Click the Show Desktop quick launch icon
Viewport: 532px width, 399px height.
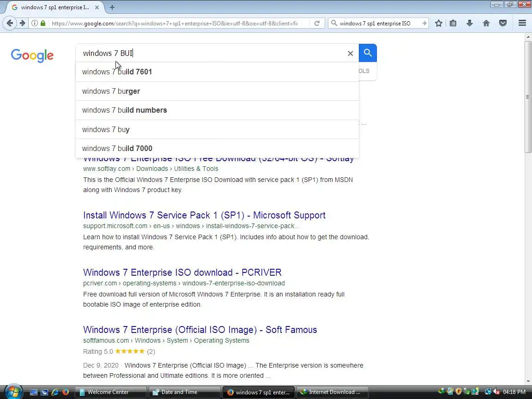point(34,392)
